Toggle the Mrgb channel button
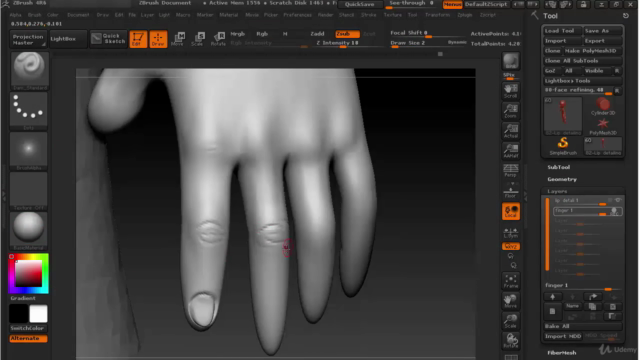Viewport: 640px width, 360px height. (x=238, y=34)
